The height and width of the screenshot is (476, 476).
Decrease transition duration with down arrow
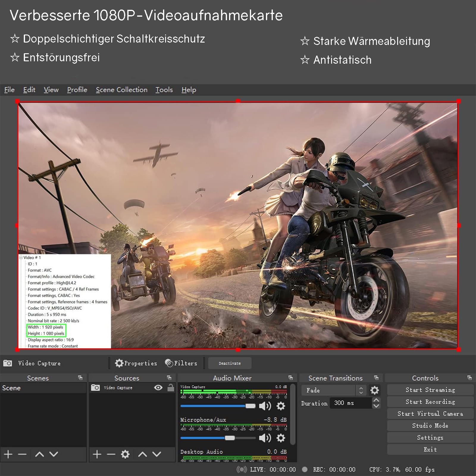coord(376,406)
